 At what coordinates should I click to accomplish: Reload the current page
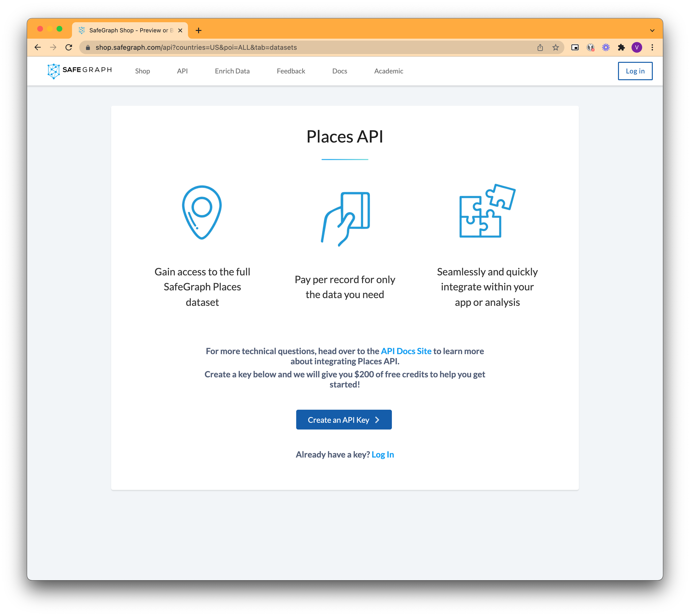pos(69,47)
